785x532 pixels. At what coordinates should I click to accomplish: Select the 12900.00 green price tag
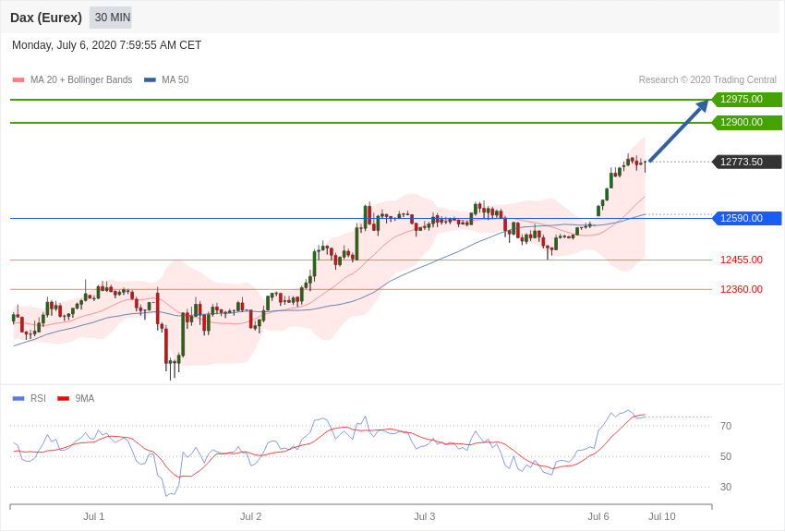(746, 122)
